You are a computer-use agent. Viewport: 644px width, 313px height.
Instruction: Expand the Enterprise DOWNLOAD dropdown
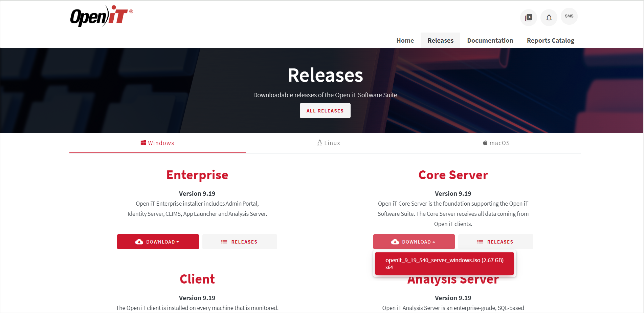[158, 242]
